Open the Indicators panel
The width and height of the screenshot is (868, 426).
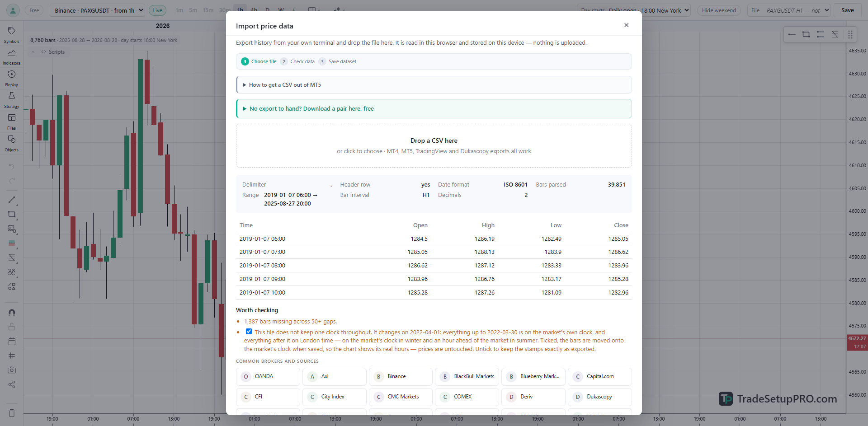point(11,56)
